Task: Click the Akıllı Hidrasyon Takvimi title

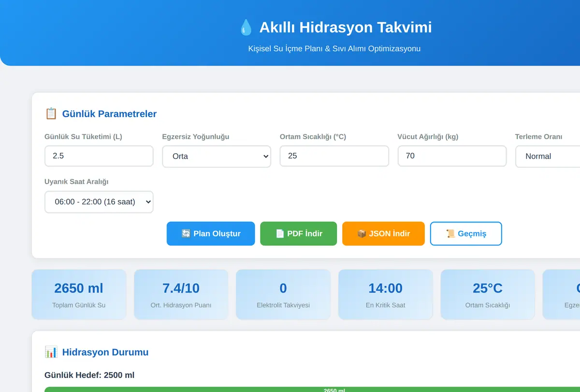Action: click(346, 27)
